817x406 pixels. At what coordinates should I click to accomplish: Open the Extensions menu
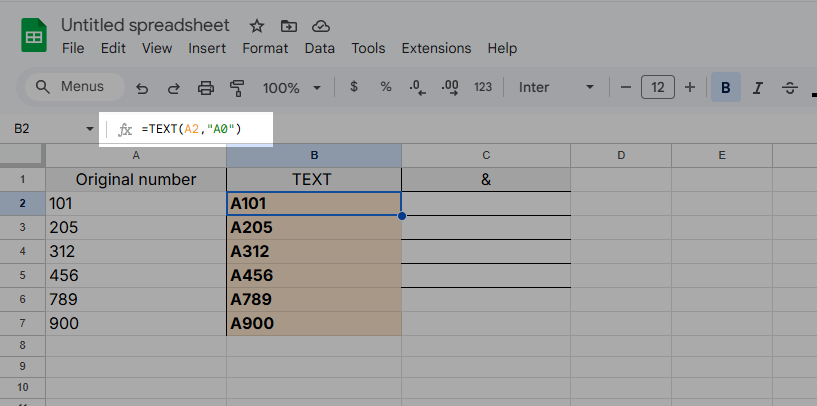[x=436, y=48]
